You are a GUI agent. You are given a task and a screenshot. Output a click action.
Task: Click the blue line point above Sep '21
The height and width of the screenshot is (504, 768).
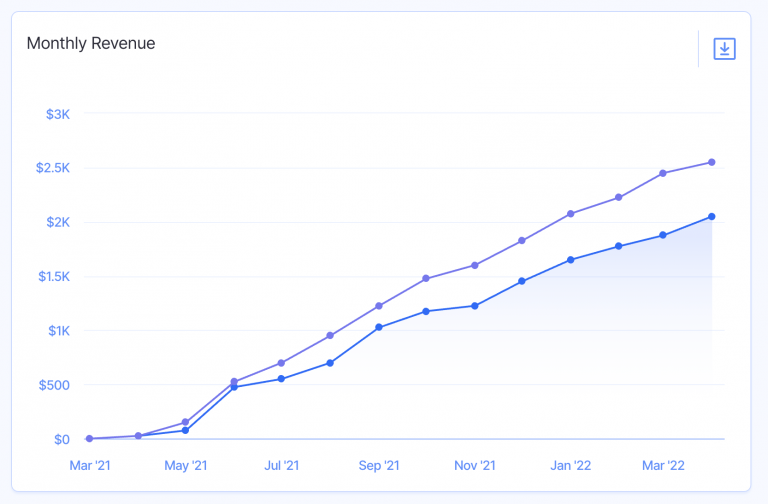(379, 327)
